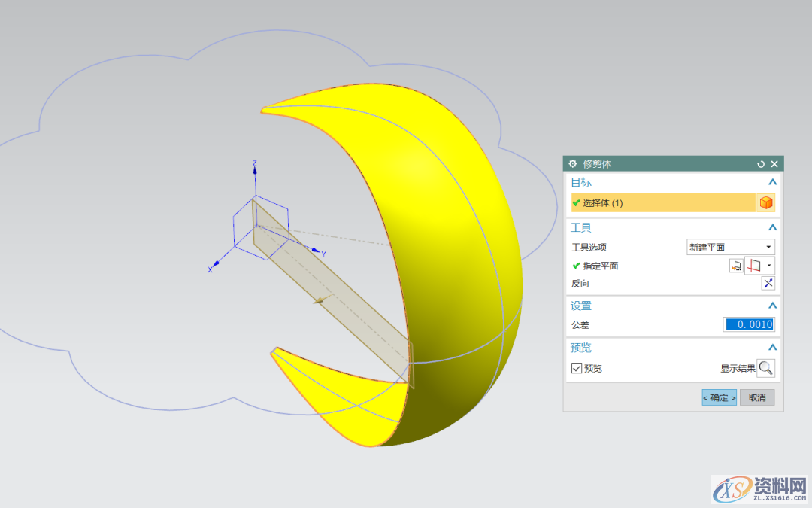Collapse the 预览 (Preview) section
Image resolution: width=812 pixels, height=508 pixels.
[x=771, y=348]
